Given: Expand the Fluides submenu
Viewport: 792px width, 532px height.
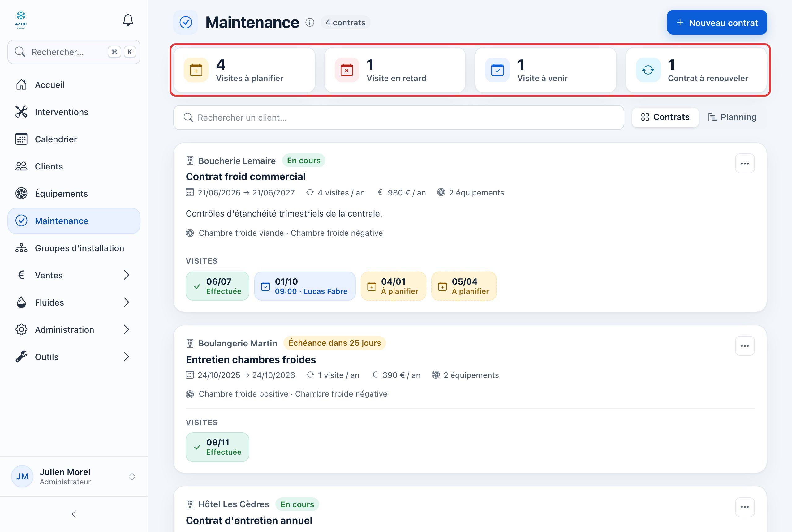Looking at the screenshot, I should pos(74,302).
